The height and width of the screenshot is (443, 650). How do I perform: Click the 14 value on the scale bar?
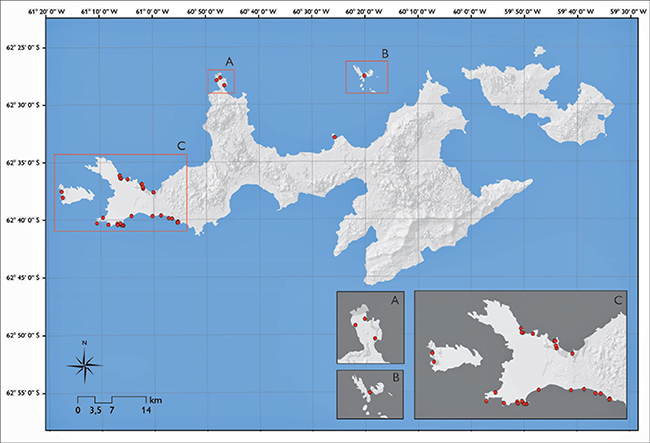coord(145,411)
